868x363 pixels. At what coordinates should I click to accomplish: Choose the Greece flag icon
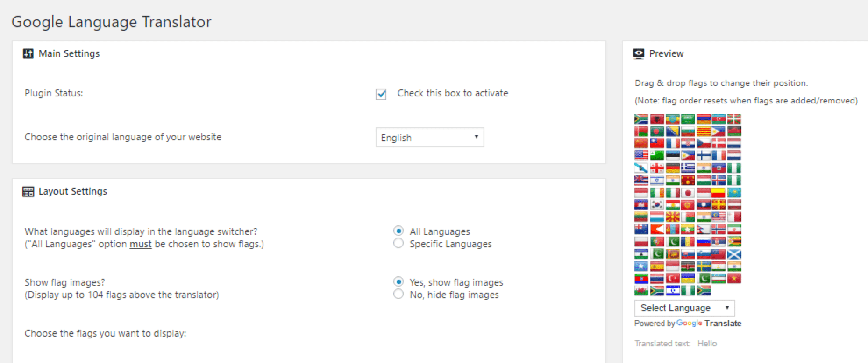pyautogui.click(x=688, y=167)
